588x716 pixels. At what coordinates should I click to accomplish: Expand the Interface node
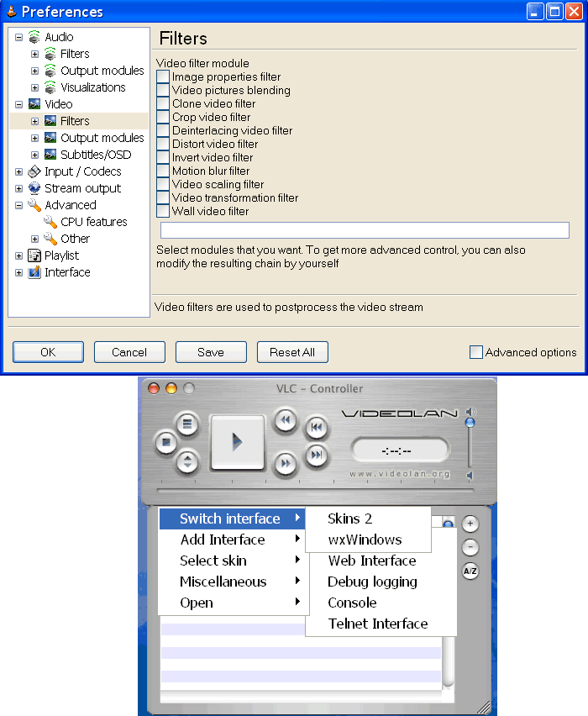[x=18, y=272]
